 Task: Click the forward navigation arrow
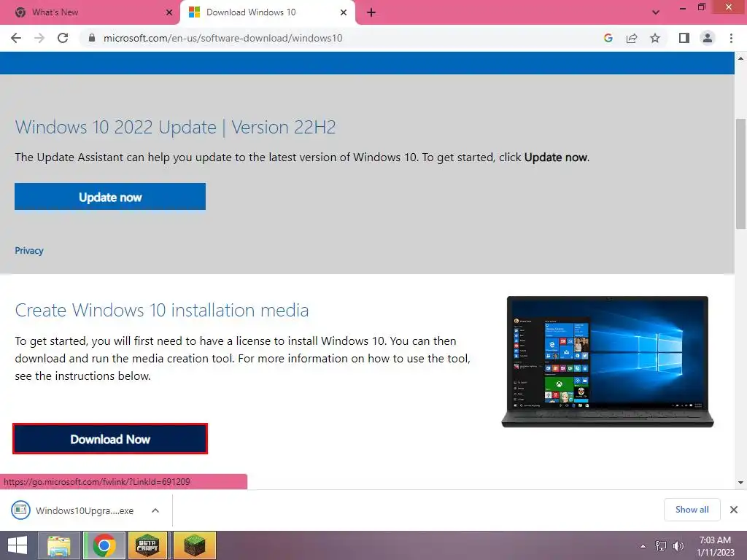click(39, 38)
